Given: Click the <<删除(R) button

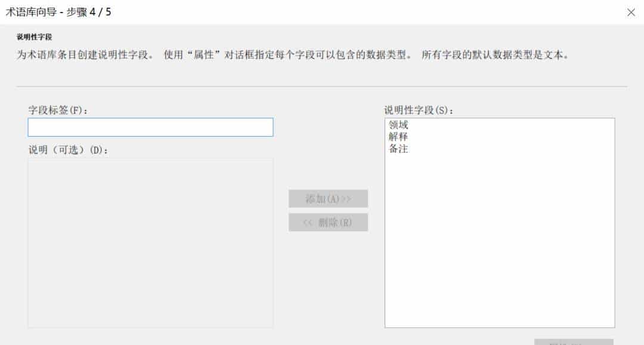Looking at the screenshot, I should tap(328, 223).
